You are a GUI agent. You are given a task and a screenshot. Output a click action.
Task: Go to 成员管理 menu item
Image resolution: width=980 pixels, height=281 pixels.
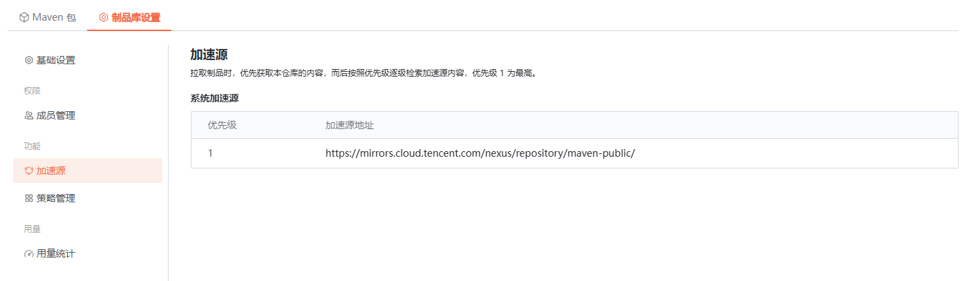tap(56, 115)
